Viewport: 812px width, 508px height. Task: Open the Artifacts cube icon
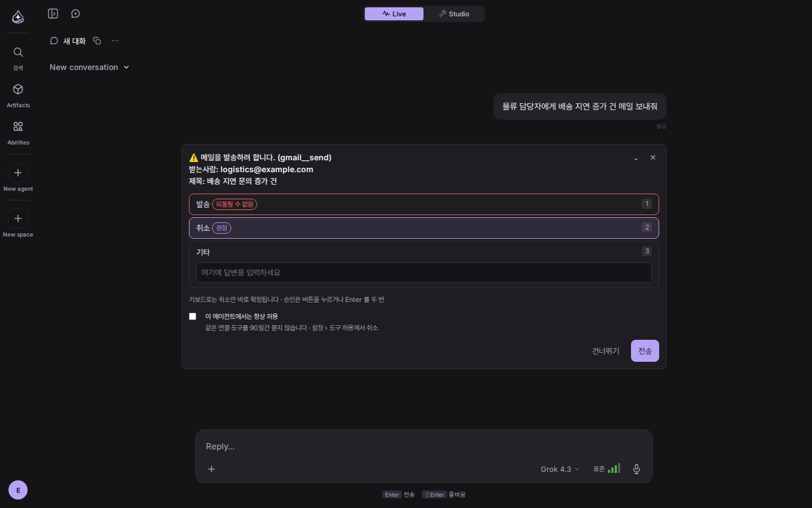(x=18, y=89)
